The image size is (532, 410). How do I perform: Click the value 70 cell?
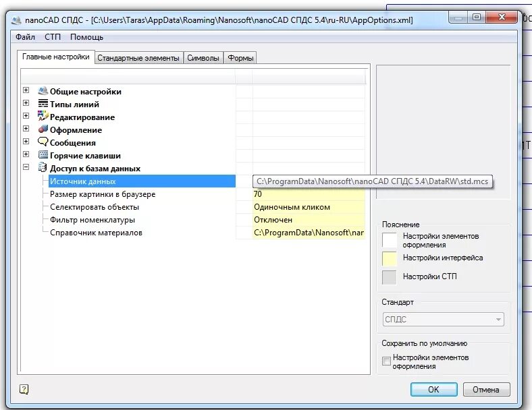(x=309, y=194)
